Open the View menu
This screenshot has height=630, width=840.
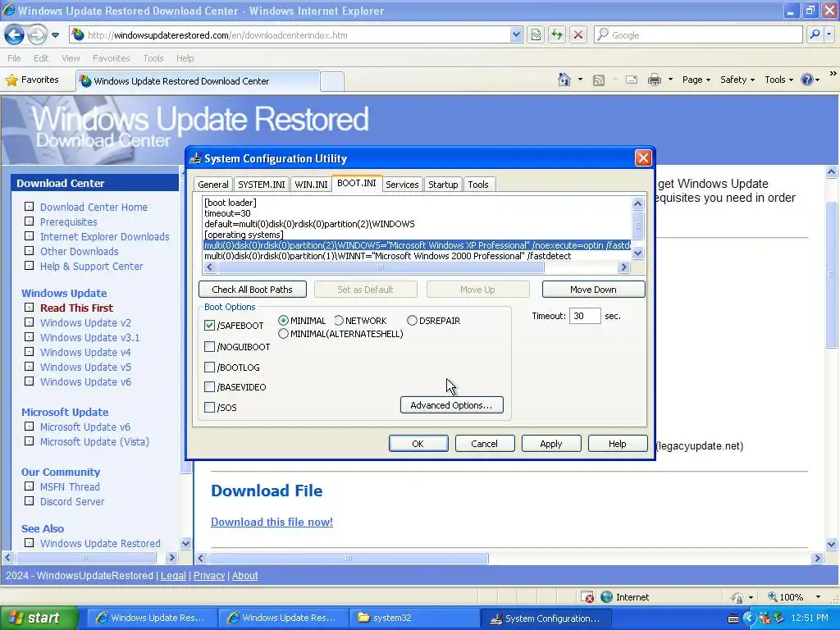pyautogui.click(x=71, y=58)
